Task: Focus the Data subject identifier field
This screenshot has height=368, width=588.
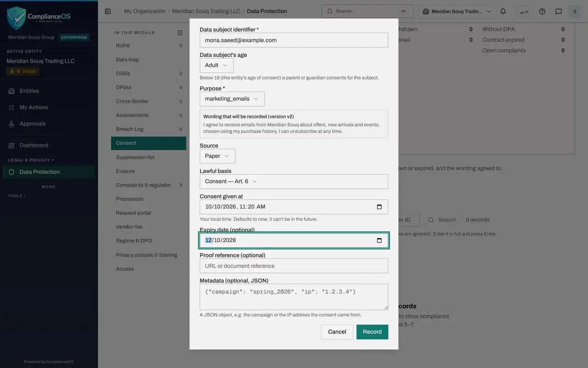Action: click(294, 40)
